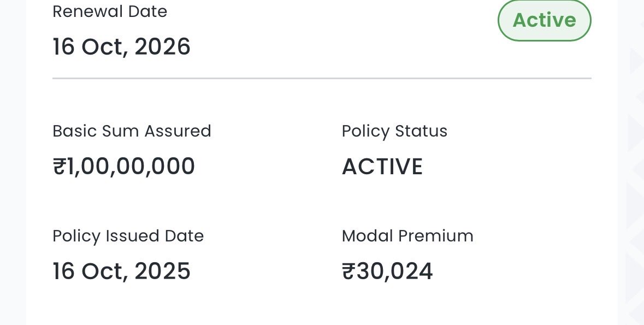Click the rupee symbol before 1,00,00,000
The image size is (644, 325).
59,167
